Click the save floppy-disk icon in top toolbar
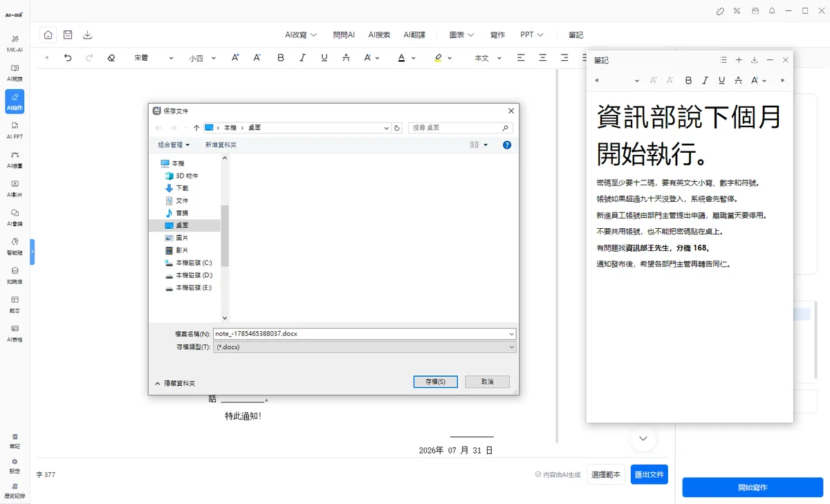The width and height of the screenshot is (830, 504). (68, 35)
